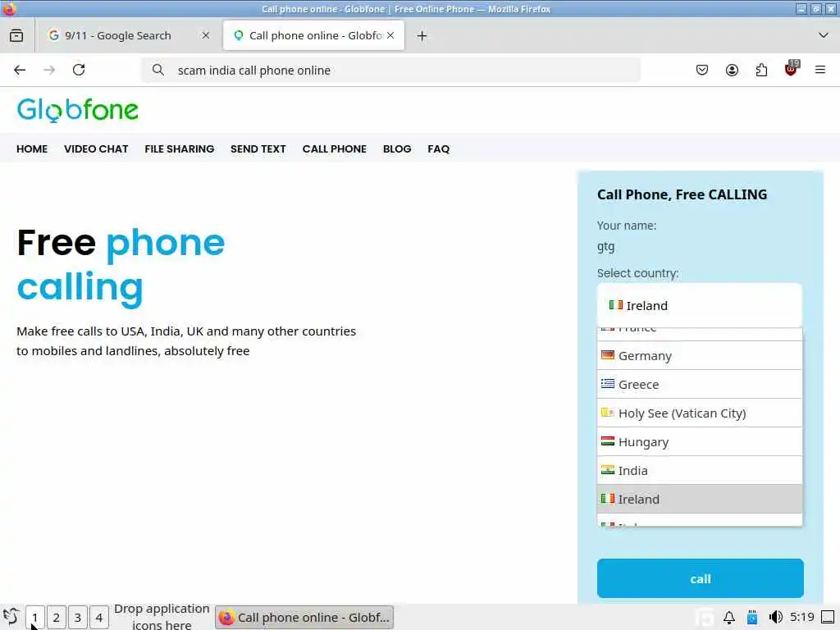The width and height of the screenshot is (840, 630).
Task: Select the Call phone online Globfone tab
Action: (313, 35)
